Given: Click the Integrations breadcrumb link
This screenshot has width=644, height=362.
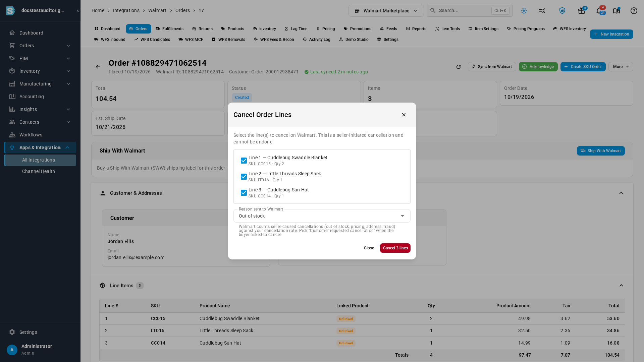Looking at the screenshot, I should point(126,10).
